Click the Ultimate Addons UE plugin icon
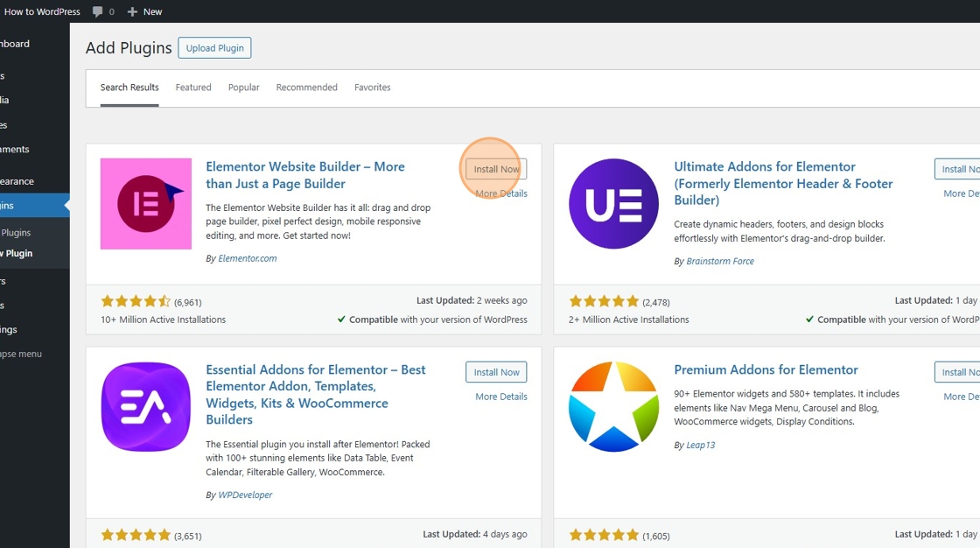The height and width of the screenshot is (548, 980). (613, 204)
